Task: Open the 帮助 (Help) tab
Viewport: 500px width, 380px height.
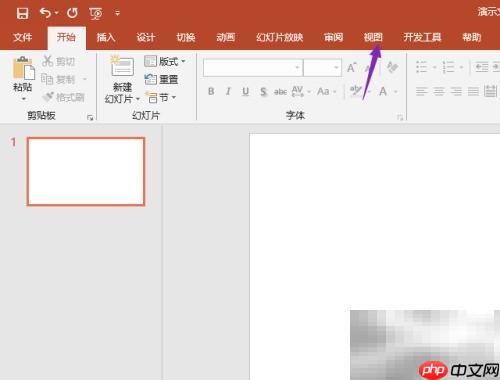Action: (472, 37)
